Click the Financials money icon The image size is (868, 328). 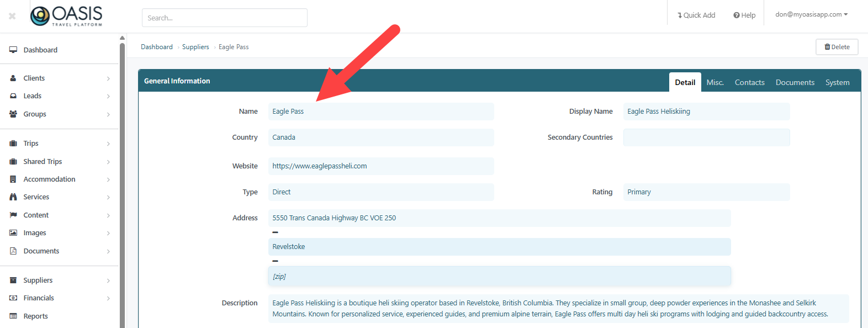tap(13, 298)
